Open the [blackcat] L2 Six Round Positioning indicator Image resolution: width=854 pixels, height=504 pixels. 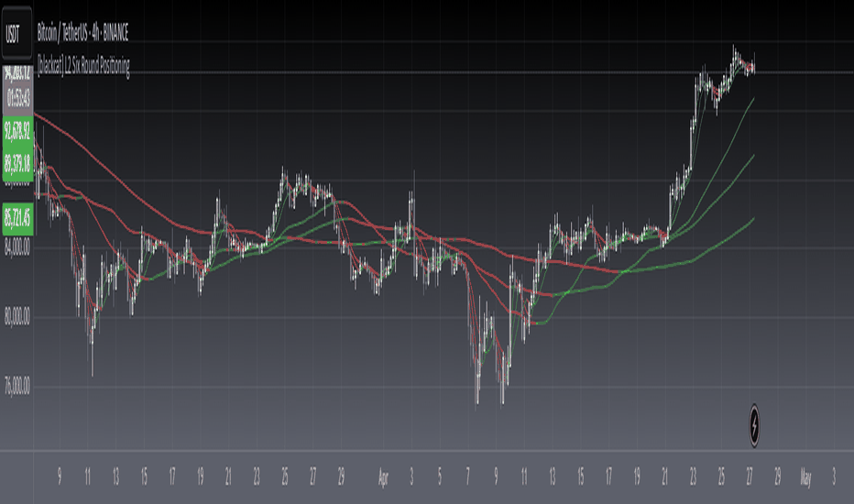[x=83, y=66]
